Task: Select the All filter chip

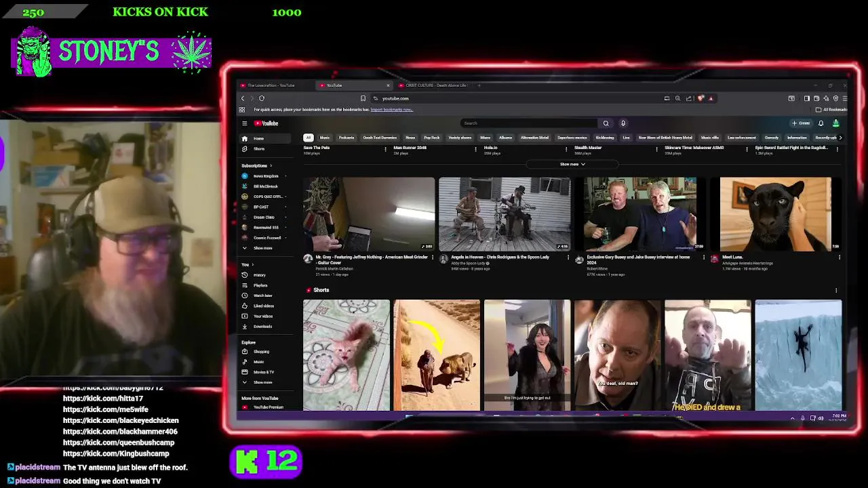Action: pos(308,138)
